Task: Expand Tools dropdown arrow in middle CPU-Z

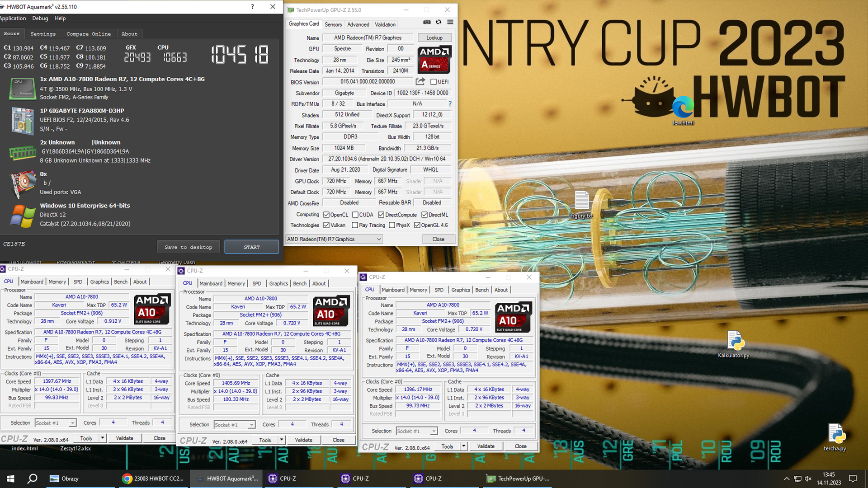Action: (x=282, y=440)
